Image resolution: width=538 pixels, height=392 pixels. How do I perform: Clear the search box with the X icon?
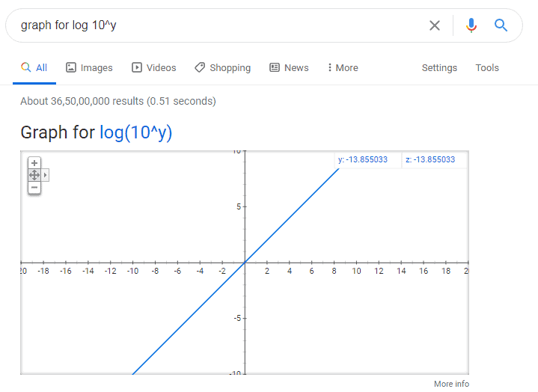coord(435,25)
